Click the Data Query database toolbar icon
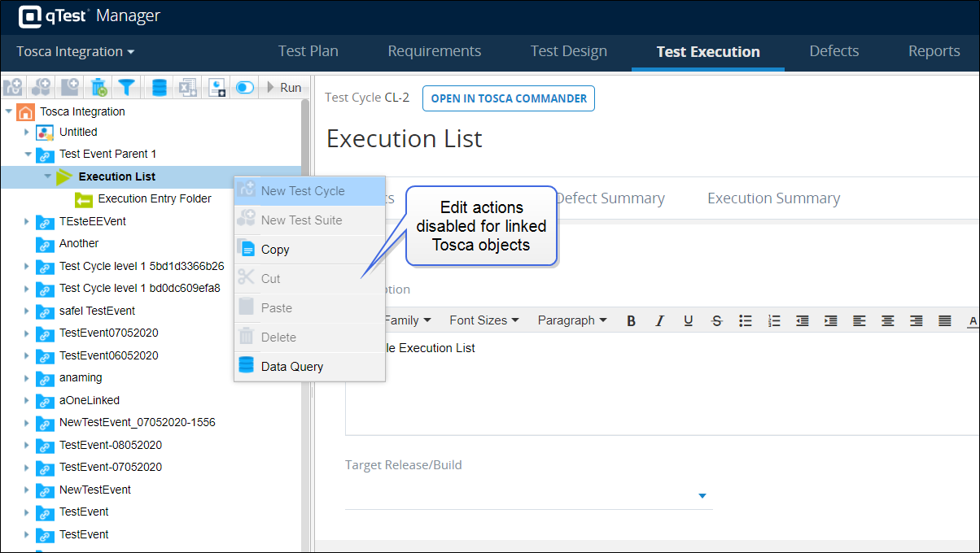Image resolution: width=980 pixels, height=553 pixels. pos(159,87)
